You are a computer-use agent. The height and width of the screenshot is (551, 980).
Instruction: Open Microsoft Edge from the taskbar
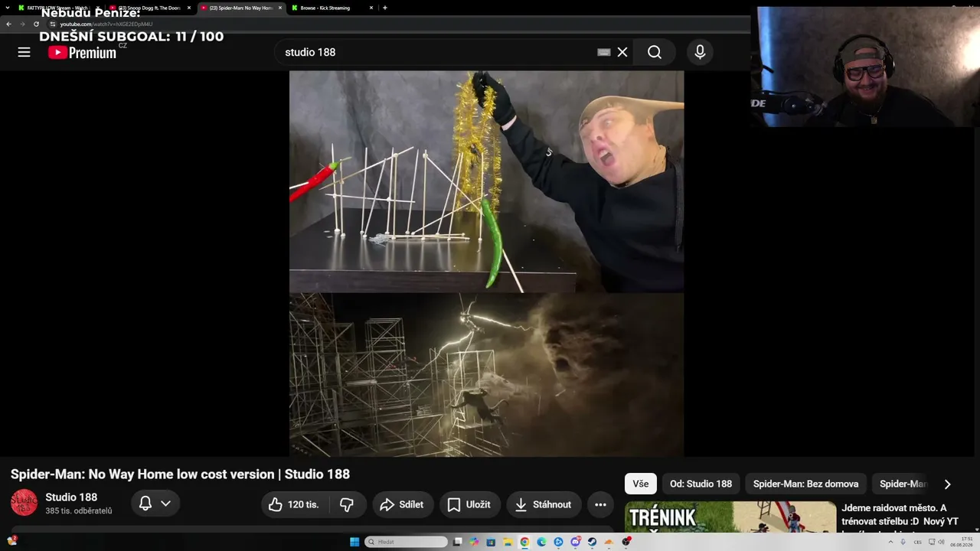[541, 542]
